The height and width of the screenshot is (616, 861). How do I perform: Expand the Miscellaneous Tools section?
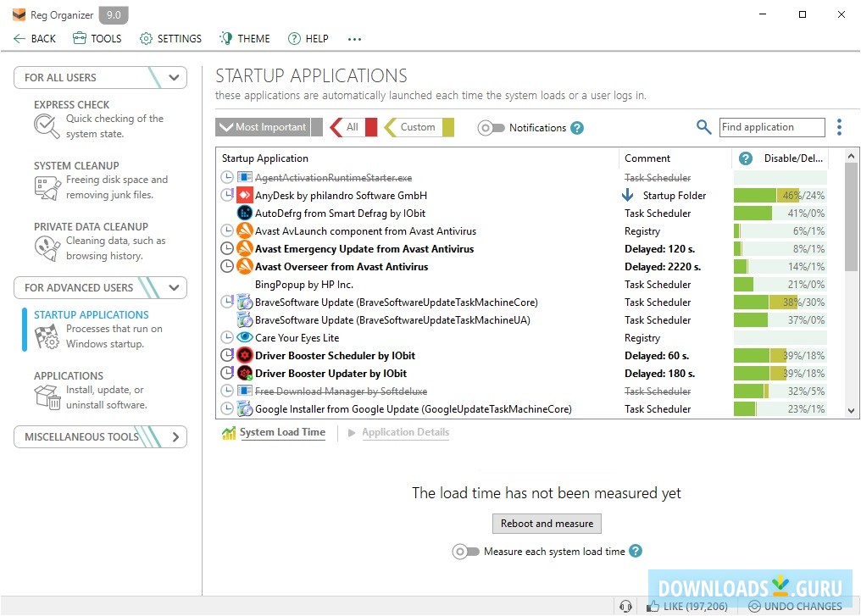tap(175, 437)
